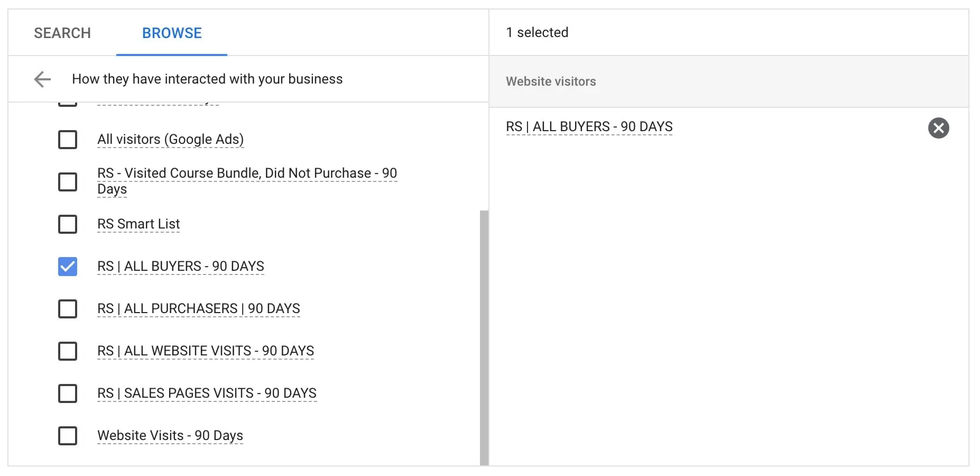The image size is (980, 476).
Task: Check the Website Visits - 90 Days box
Action: point(68,436)
